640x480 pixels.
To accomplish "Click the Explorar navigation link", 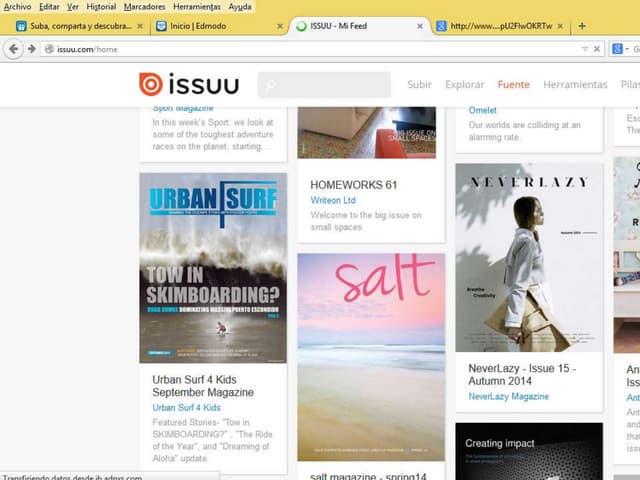I will point(464,85).
